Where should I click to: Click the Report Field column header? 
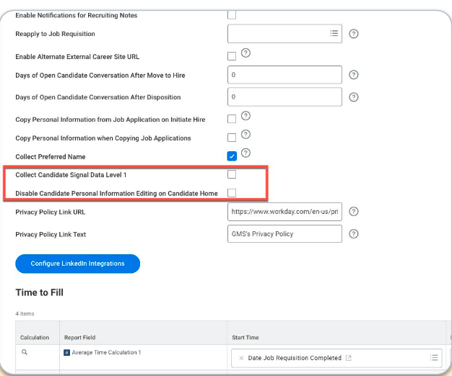(80, 337)
